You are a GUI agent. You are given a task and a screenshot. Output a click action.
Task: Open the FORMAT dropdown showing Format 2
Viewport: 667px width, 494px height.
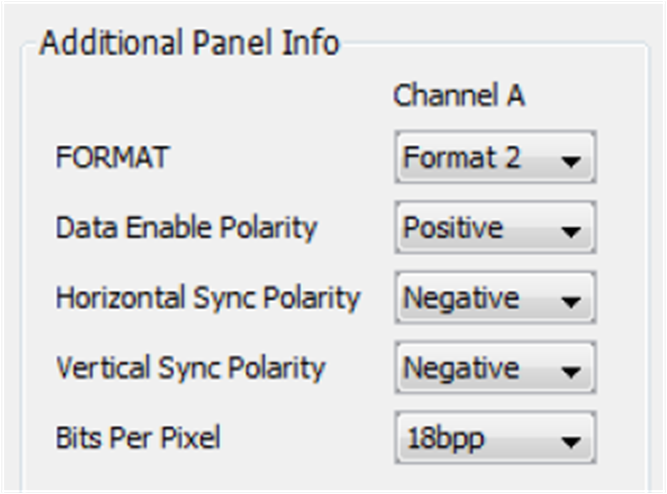(x=494, y=158)
